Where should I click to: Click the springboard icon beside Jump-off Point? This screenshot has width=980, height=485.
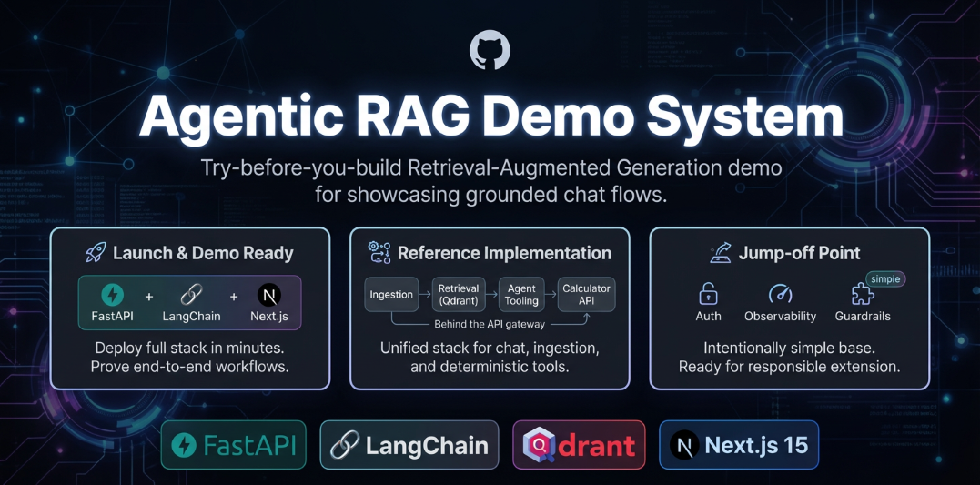721,253
